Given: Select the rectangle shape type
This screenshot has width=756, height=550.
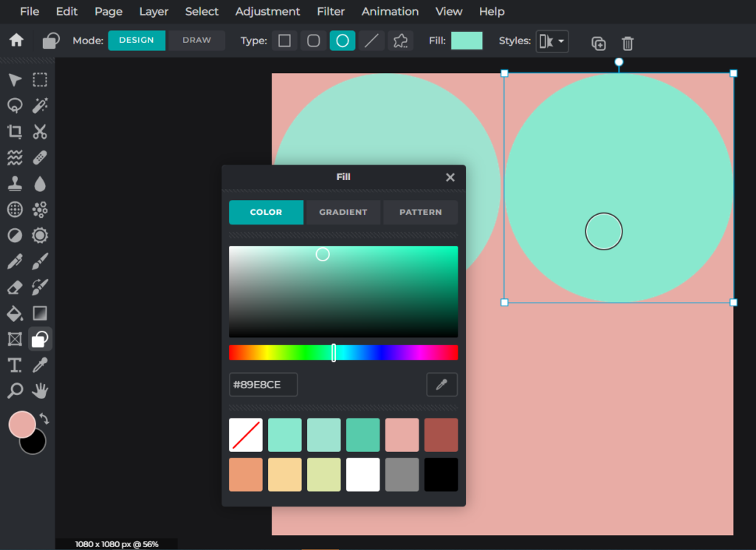Looking at the screenshot, I should [284, 41].
